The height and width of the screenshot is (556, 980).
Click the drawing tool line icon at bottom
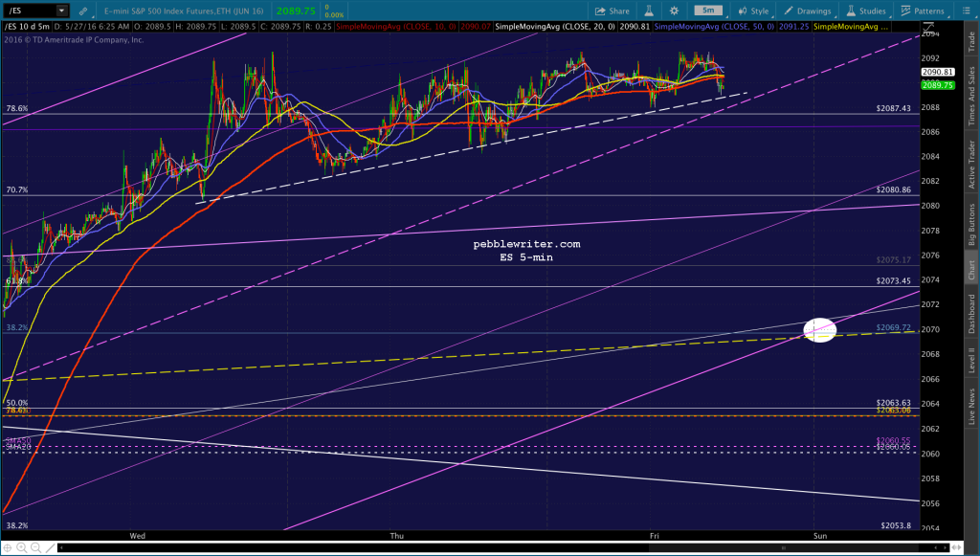click(x=50, y=548)
